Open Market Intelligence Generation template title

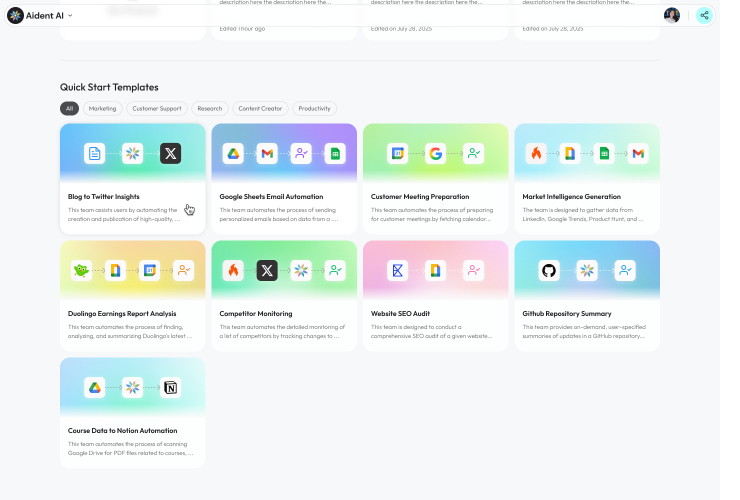tap(572, 197)
